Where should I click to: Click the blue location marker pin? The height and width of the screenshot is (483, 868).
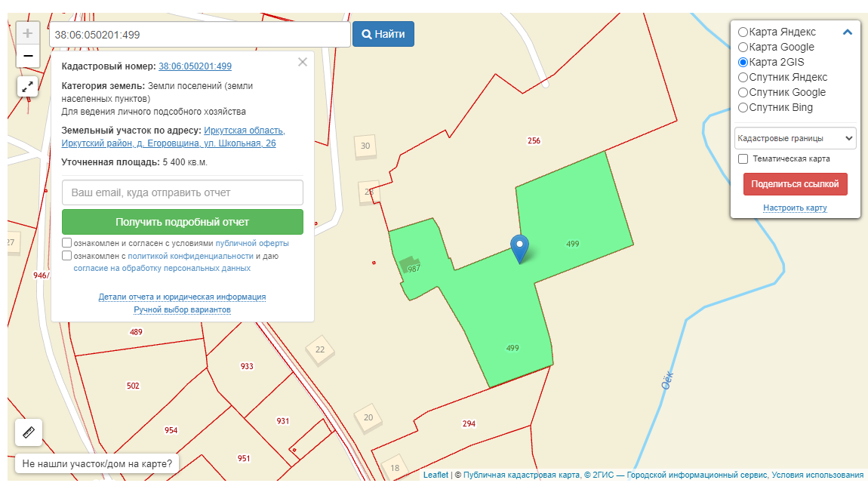[519, 248]
